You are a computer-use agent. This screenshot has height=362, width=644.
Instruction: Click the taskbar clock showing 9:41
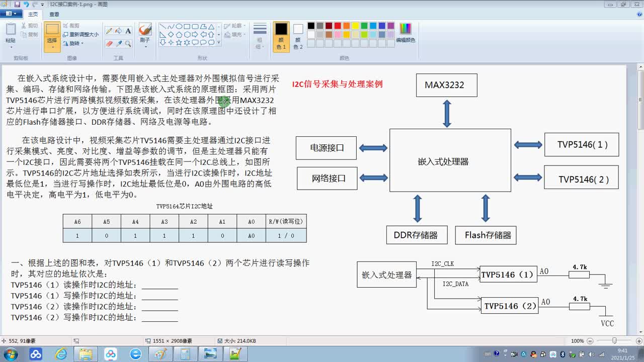[x=622, y=354]
